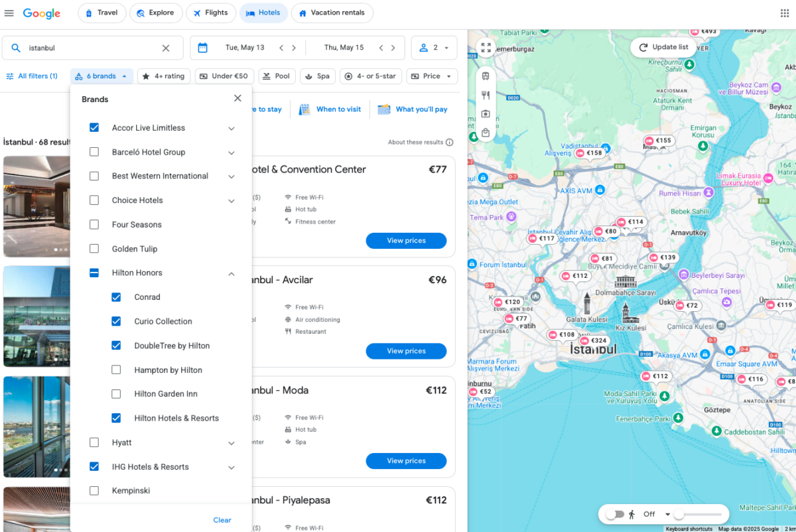
Task: Go to next day for check-in date
Action: click(294, 48)
